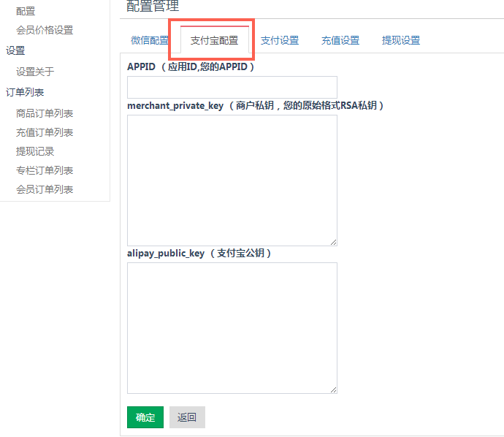Click the 设置 sidebar section heading

point(15,51)
